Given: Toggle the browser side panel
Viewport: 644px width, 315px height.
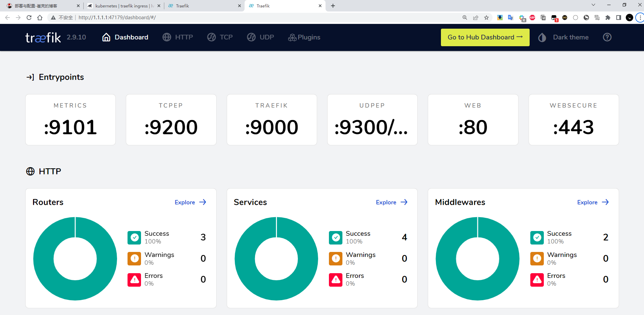Looking at the screenshot, I should pyautogui.click(x=619, y=18).
